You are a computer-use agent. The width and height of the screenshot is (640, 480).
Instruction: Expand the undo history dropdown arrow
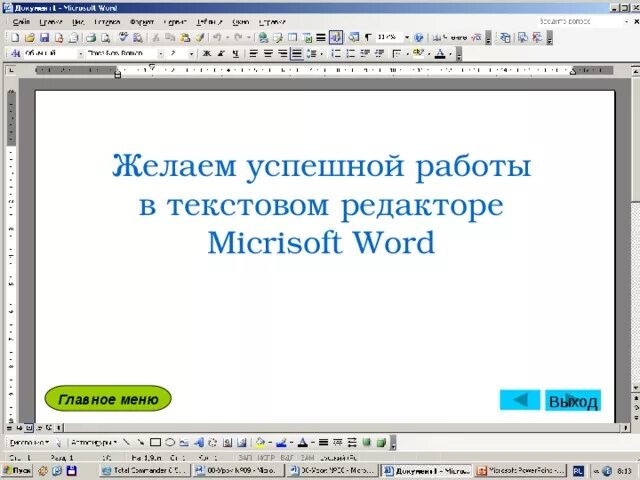(227, 38)
